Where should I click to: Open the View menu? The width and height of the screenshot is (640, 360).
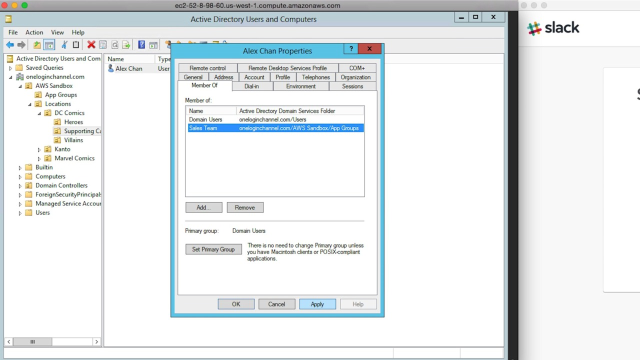57,32
